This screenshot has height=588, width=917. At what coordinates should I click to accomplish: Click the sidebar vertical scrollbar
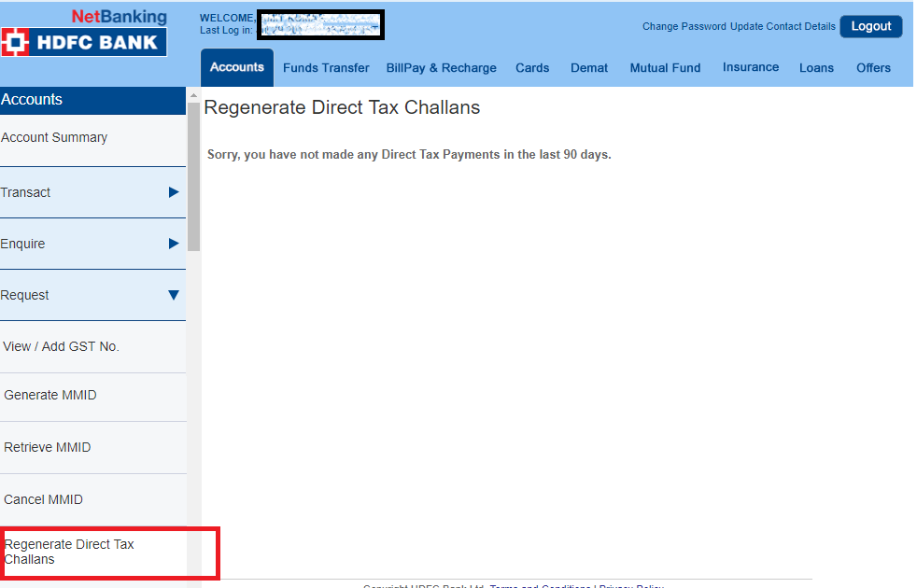pyautogui.click(x=193, y=177)
